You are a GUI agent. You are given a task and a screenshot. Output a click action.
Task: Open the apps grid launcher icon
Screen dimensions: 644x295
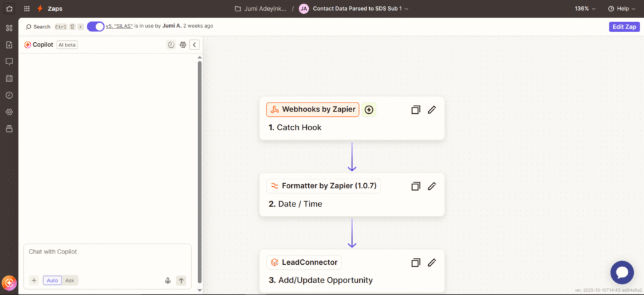coord(26,9)
